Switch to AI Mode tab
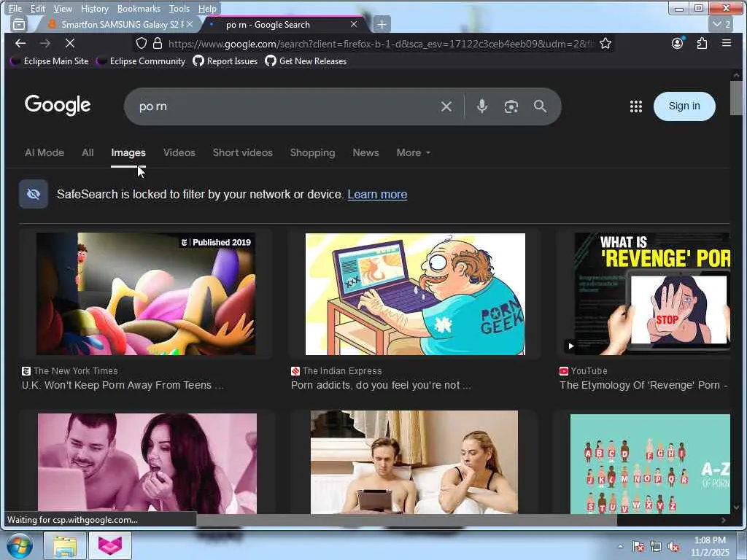 (44, 153)
